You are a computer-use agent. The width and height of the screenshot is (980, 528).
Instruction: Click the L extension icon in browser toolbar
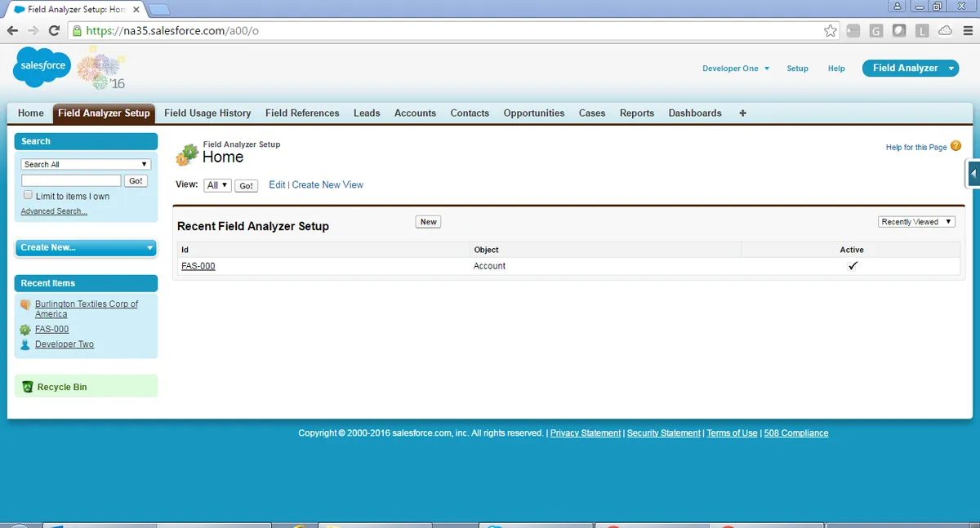[x=922, y=30]
